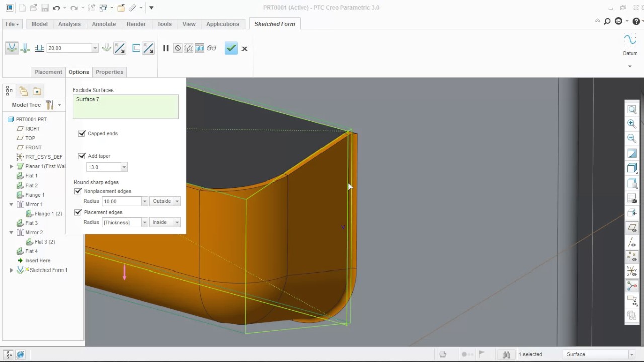Open the File menu
The height and width of the screenshot is (362, 644).
tap(12, 24)
